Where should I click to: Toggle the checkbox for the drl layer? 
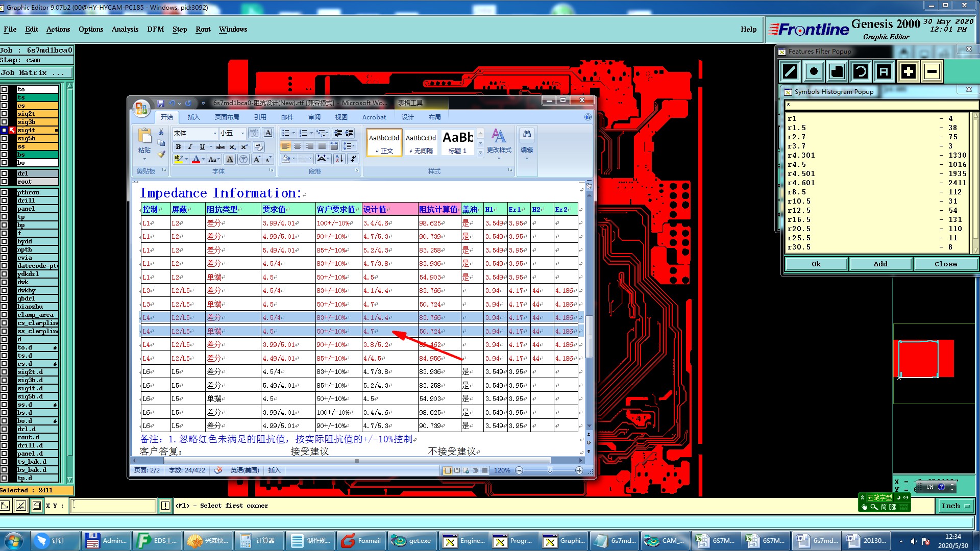pyautogui.click(x=4, y=173)
